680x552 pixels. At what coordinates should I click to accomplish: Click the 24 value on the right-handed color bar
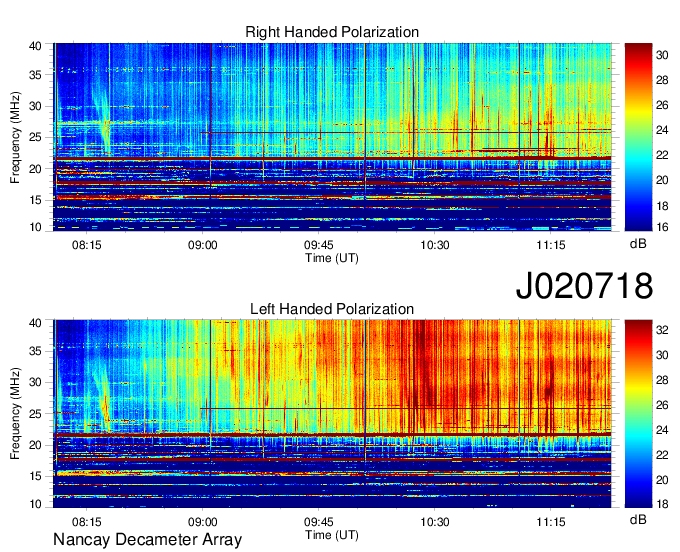pyautogui.click(x=662, y=130)
